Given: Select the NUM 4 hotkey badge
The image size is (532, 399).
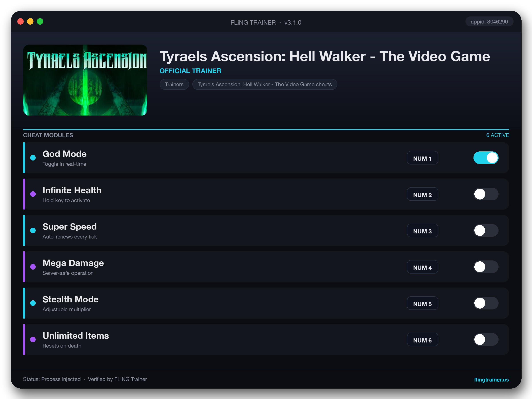Looking at the screenshot, I should [422, 267].
